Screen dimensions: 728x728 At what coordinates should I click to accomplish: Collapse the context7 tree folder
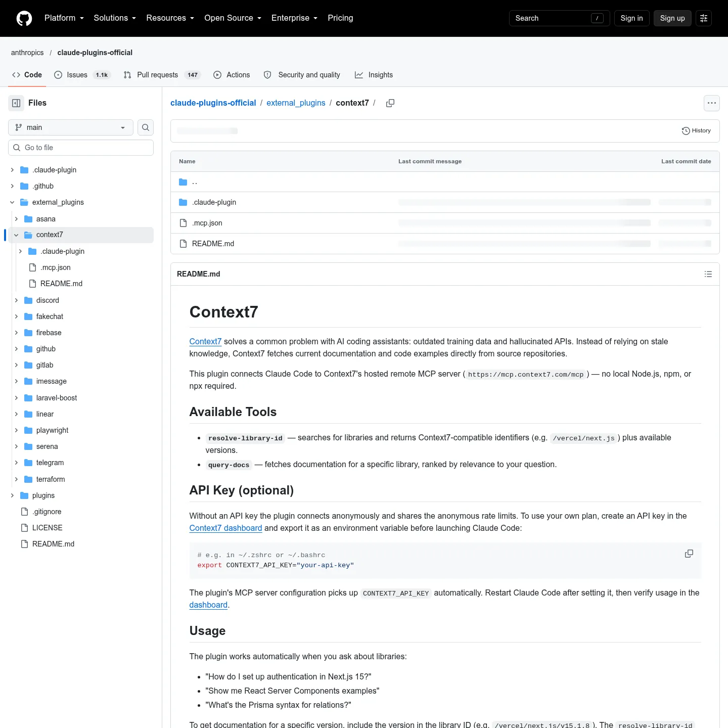[x=16, y=235]
